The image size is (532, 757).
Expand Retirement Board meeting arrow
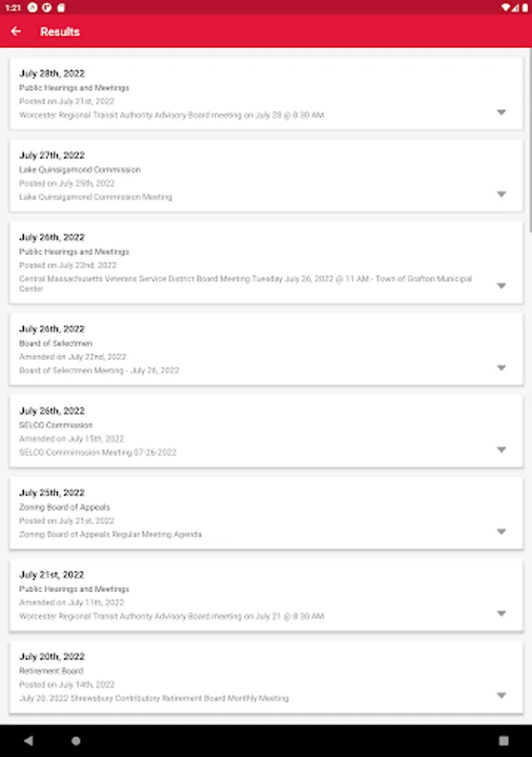coord(501,696)
